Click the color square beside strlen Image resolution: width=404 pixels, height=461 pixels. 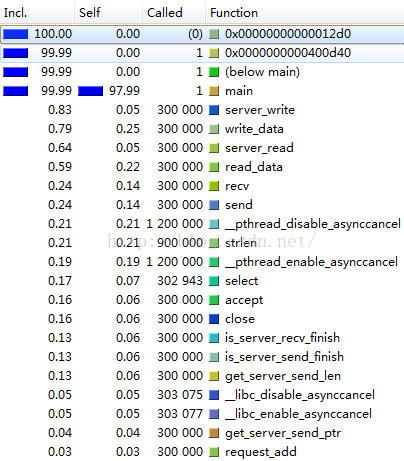(214, 243)
